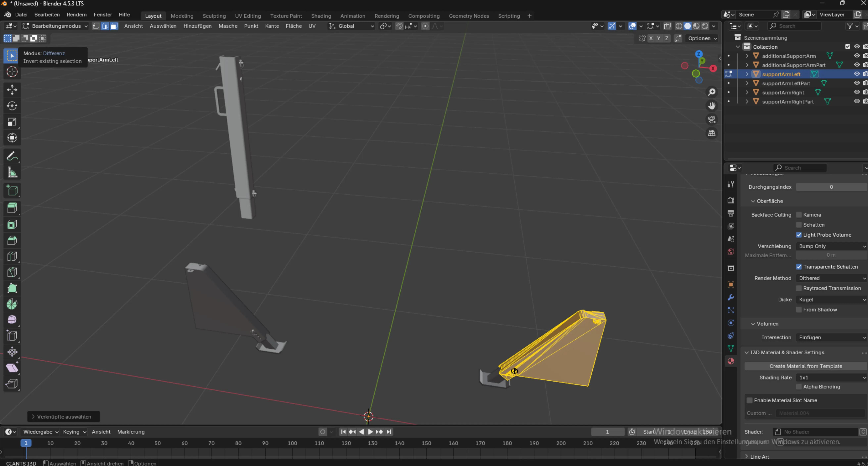Play the animation forward

[x=370, y=432]
